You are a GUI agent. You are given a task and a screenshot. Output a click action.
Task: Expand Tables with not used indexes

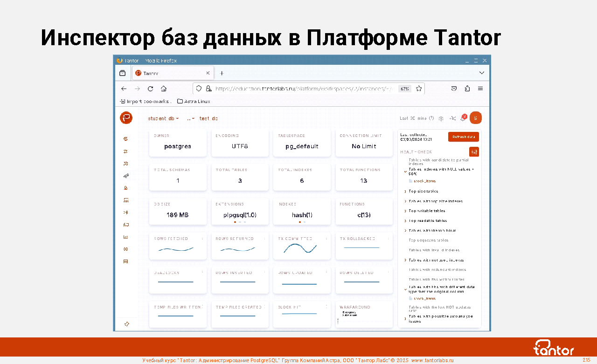pyautogui.click(x=405, y=260)
